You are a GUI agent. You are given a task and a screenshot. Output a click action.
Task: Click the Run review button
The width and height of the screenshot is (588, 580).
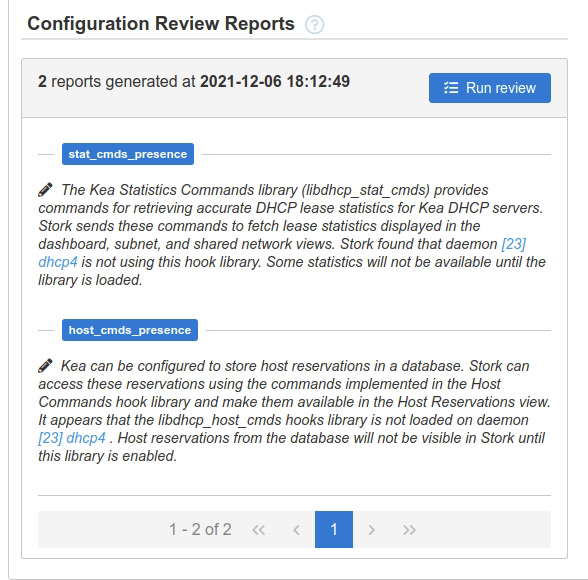490,88
